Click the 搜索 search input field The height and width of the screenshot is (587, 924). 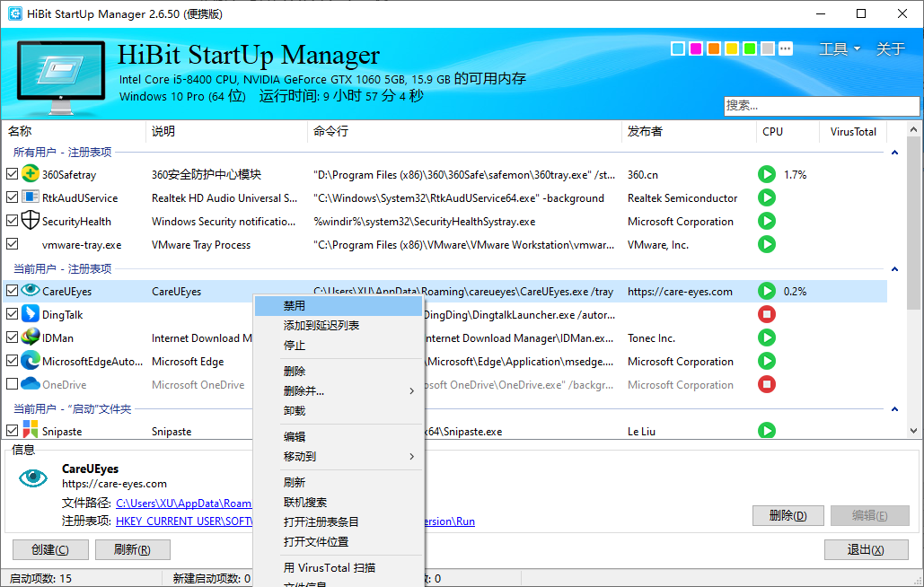tap(820, 105)
